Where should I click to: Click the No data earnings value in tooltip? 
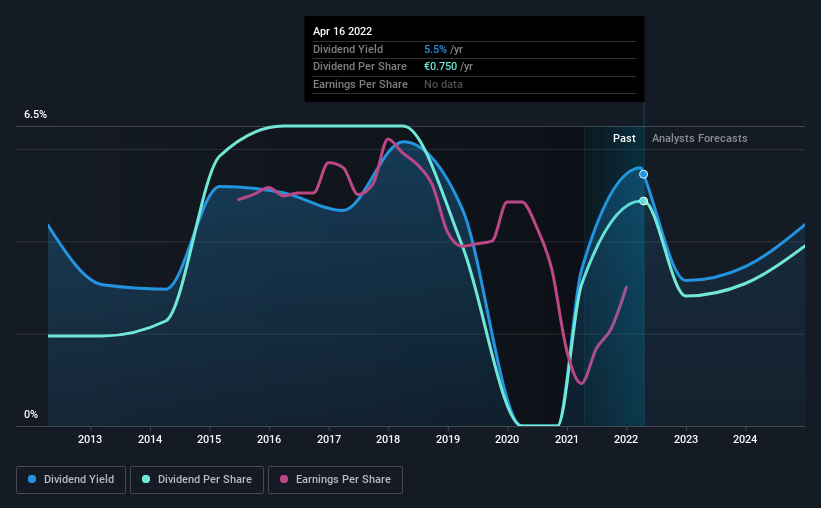443,84
